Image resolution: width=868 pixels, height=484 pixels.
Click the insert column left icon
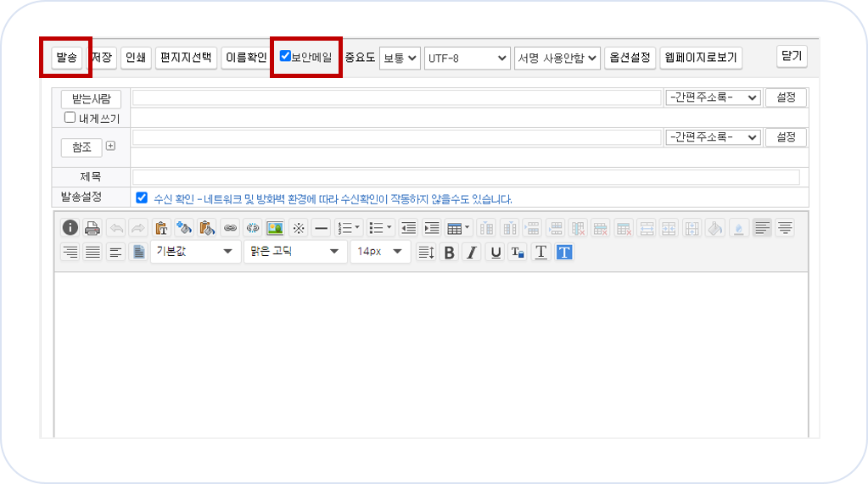pyautogui.click(x=486, y=228)
